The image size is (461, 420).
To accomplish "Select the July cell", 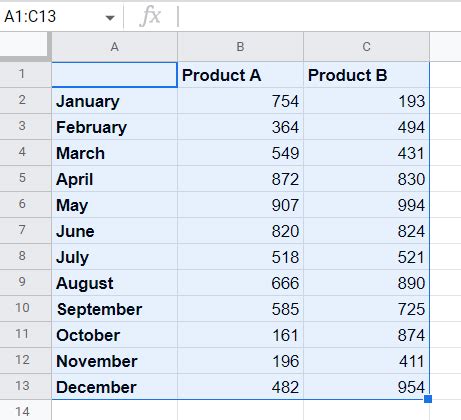I will click(x=115, y=257).
